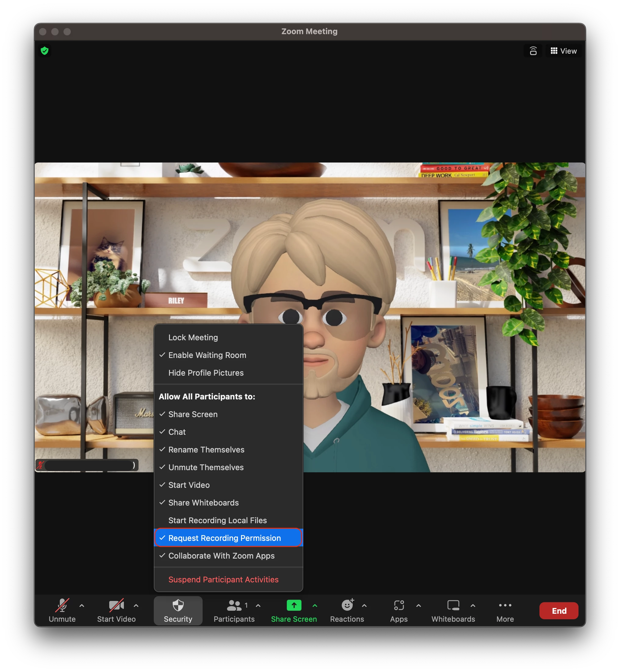Expand the Share Screen options caret

(315, 606)
